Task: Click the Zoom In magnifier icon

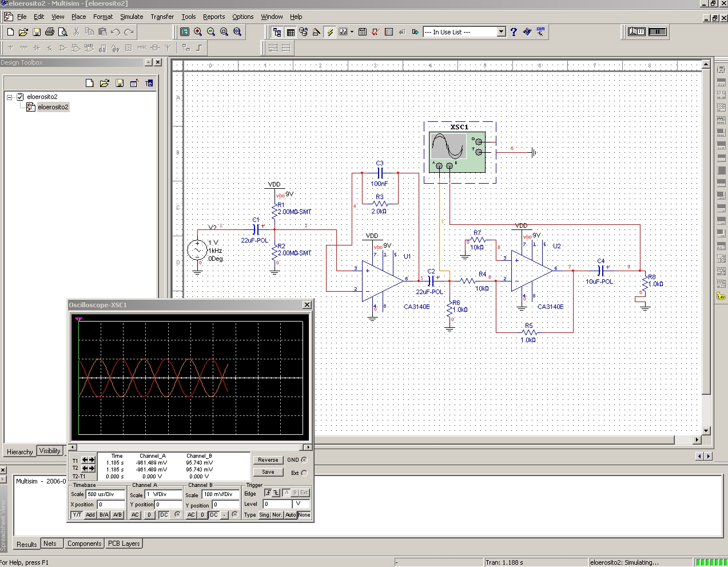Action: pos(198,32)
